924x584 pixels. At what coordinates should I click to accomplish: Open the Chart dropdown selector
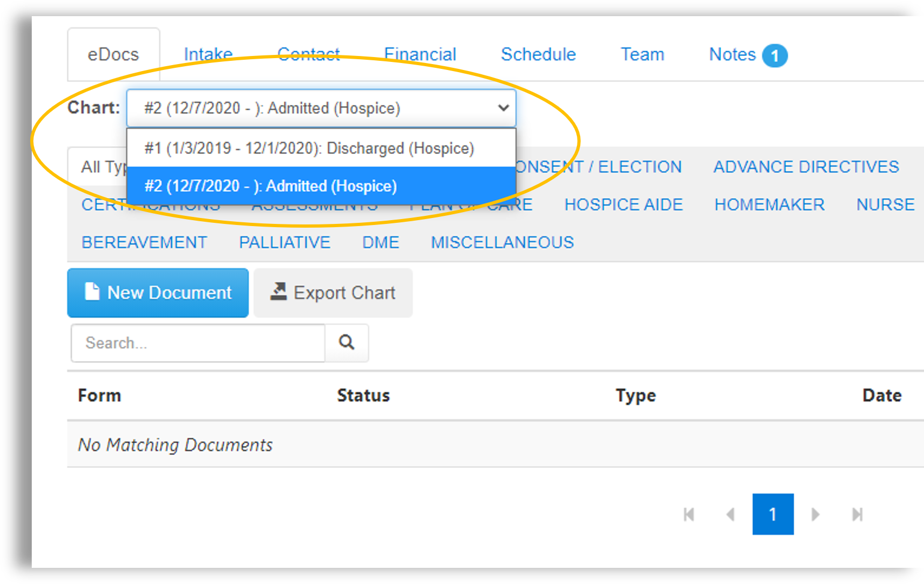(321, 108)
